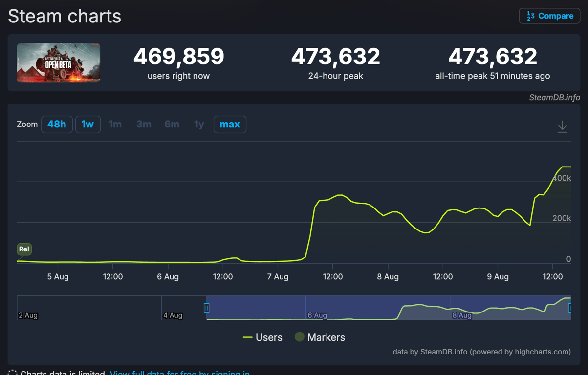Select the 3m zoom range
The height and width of the screenshot is (375, 588).
[x=144, y=125]
